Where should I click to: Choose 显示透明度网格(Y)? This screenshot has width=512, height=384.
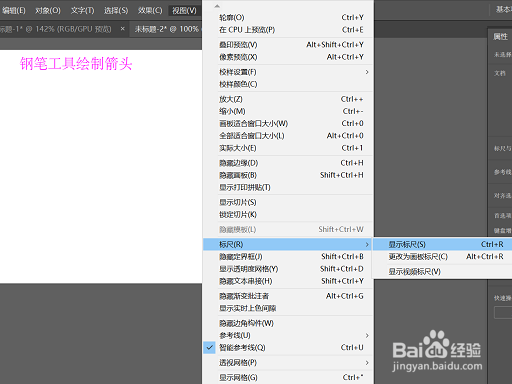point(288,269)
